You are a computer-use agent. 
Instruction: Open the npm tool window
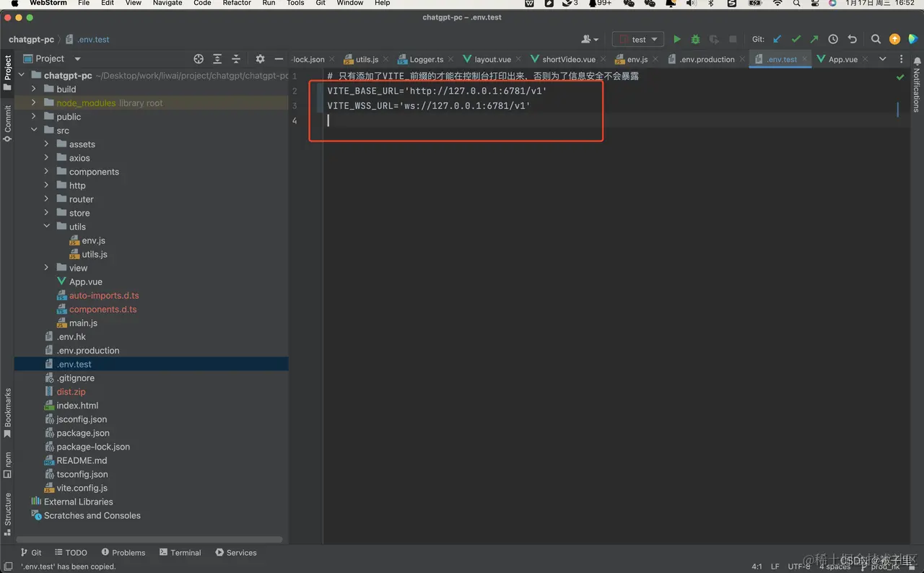point(7,465)
